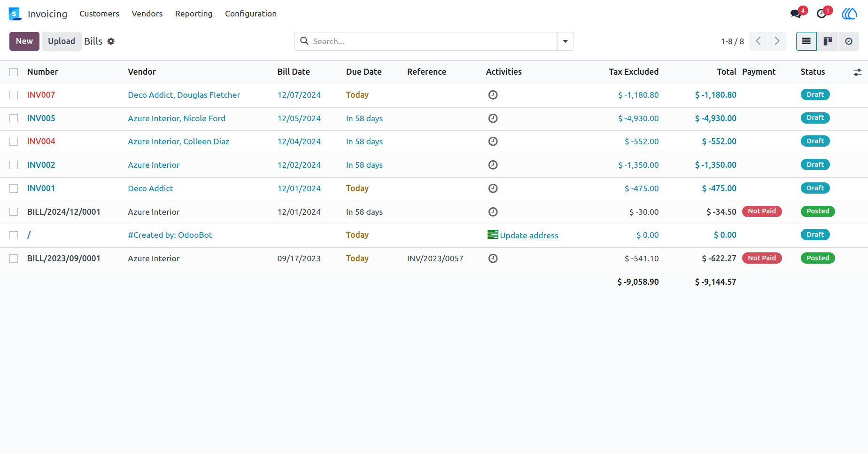This screenshot has height=454, width=868.
Task: Sort by the Due Date column
Action: (364, 72)
